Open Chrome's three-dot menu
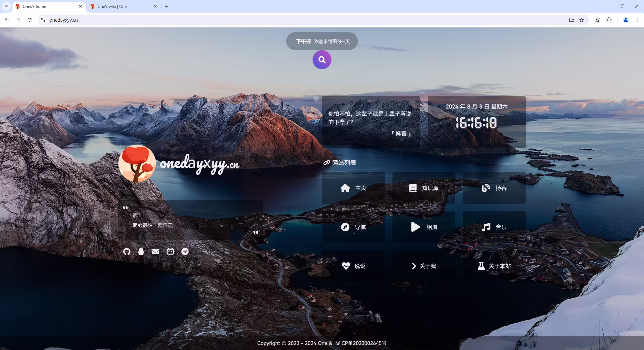Image resolution: width=644 pixels, height=350 pixels. pyautogui.click(x=637, y=20)
